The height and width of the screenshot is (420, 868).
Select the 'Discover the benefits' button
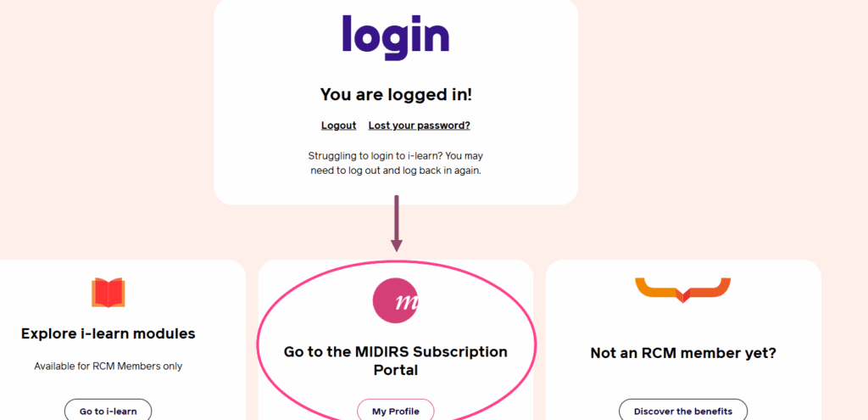click(682, 411)
